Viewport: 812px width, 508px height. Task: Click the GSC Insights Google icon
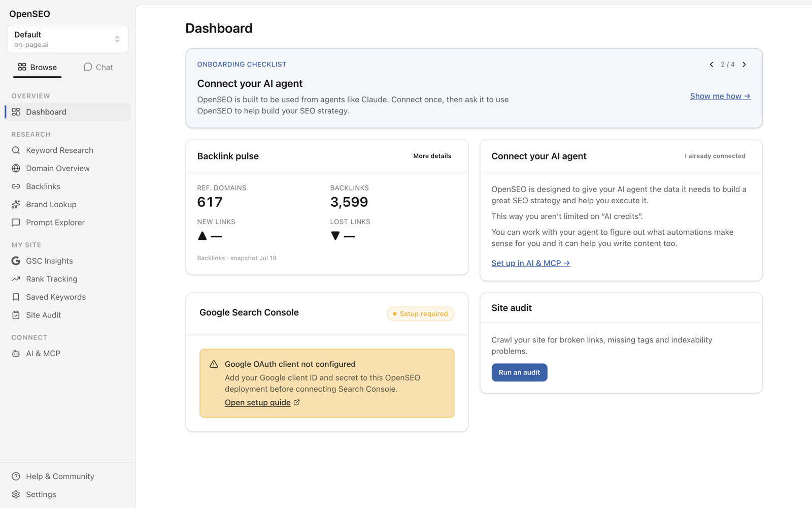(16, 261)
